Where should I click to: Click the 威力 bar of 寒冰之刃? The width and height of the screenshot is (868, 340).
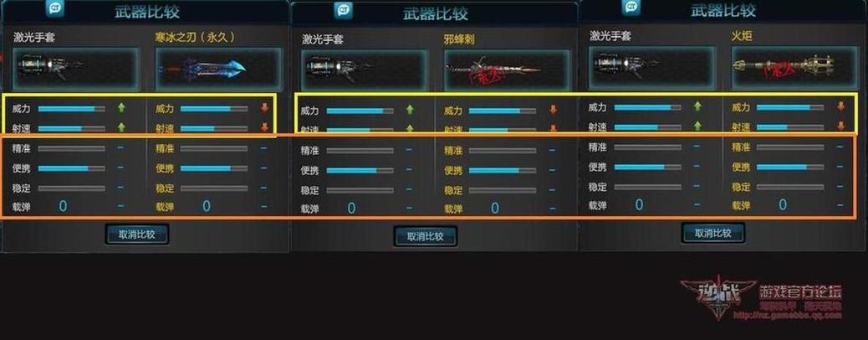click(214, 109)
